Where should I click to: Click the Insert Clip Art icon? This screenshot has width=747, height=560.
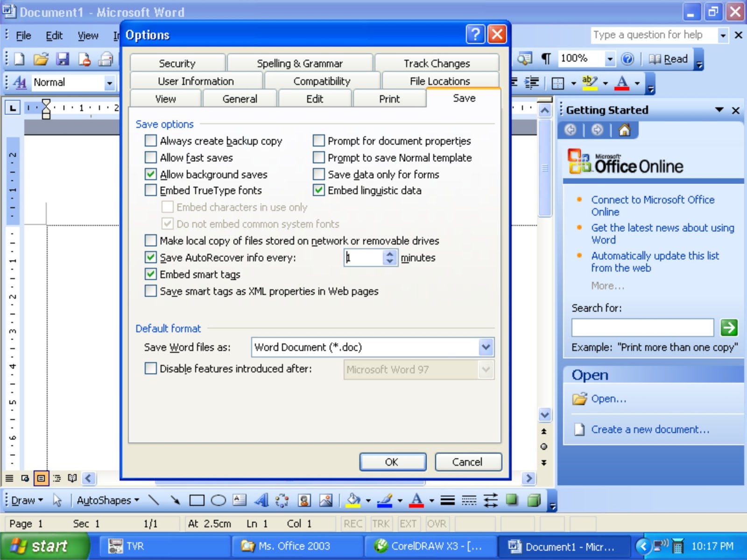tap(304, 500)
